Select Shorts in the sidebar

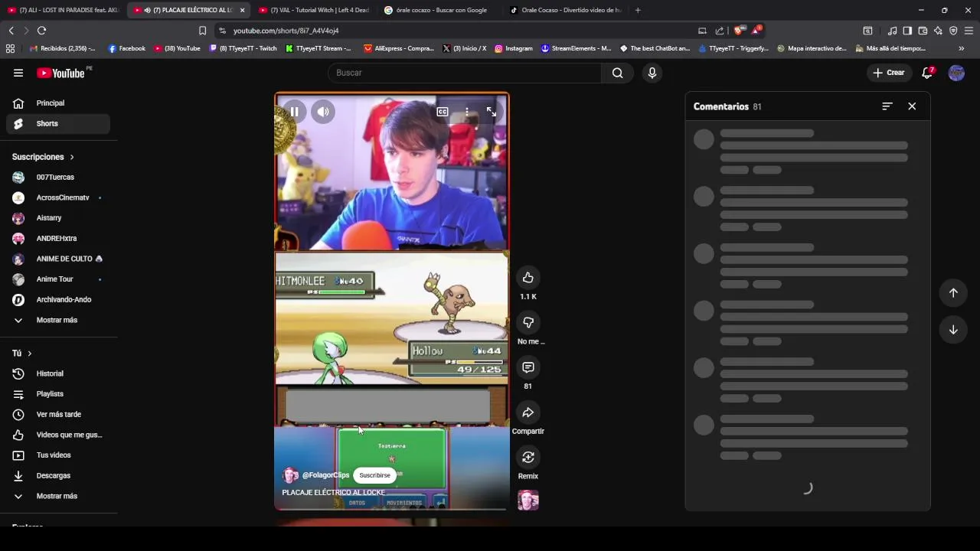click(58, 123)
